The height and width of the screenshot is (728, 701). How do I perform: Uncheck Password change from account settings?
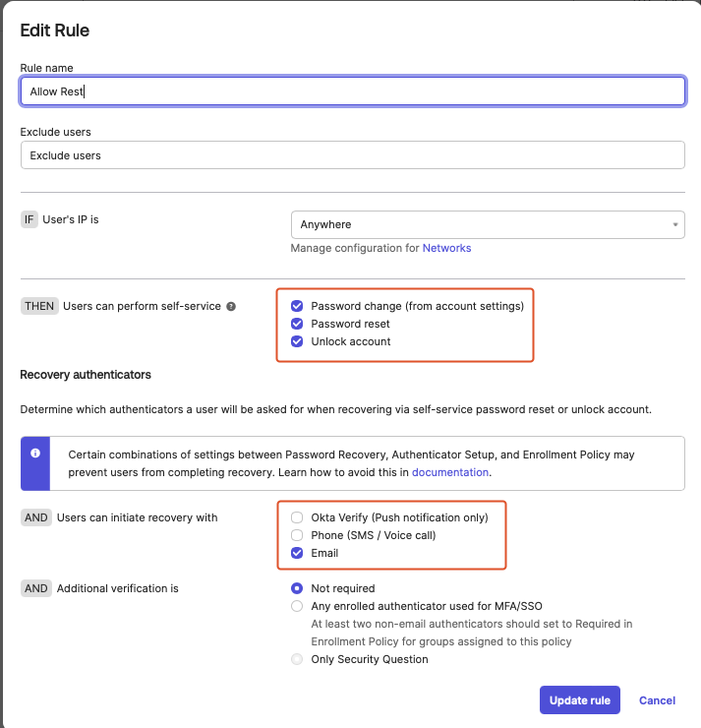pyautogui.click(x=297, y=306)
